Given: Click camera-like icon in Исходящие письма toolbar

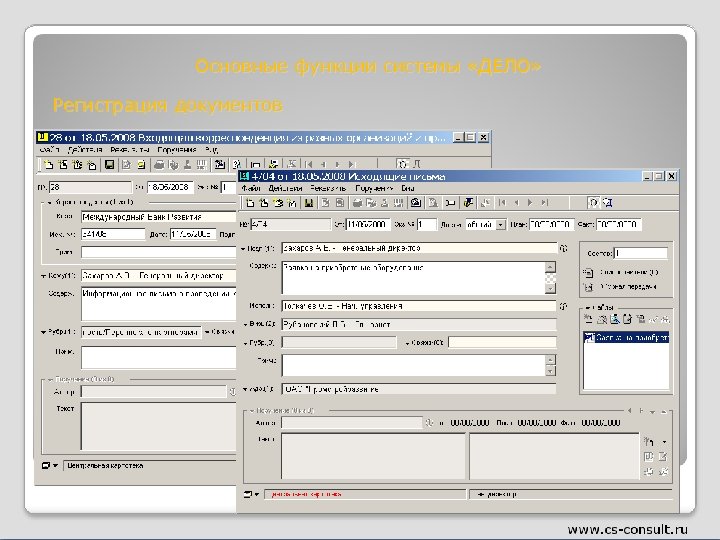Looking at the screenshot, I should pos(416,202).
